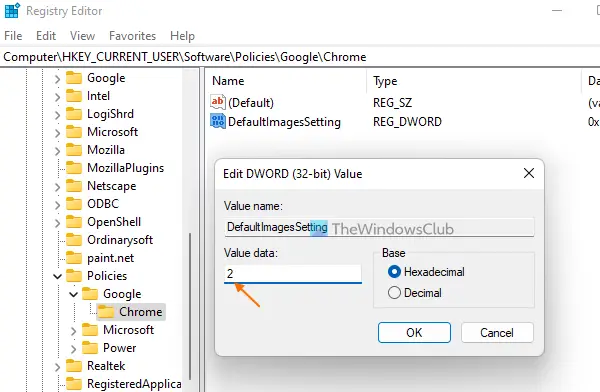
Task: Select the MozillaPlugins folder icon
Action: [x=74, y=168]
